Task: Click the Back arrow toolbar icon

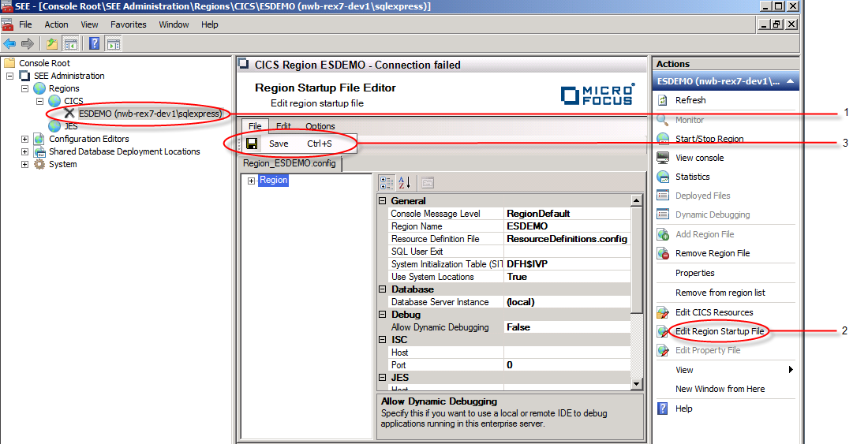Action: (9, 43)
